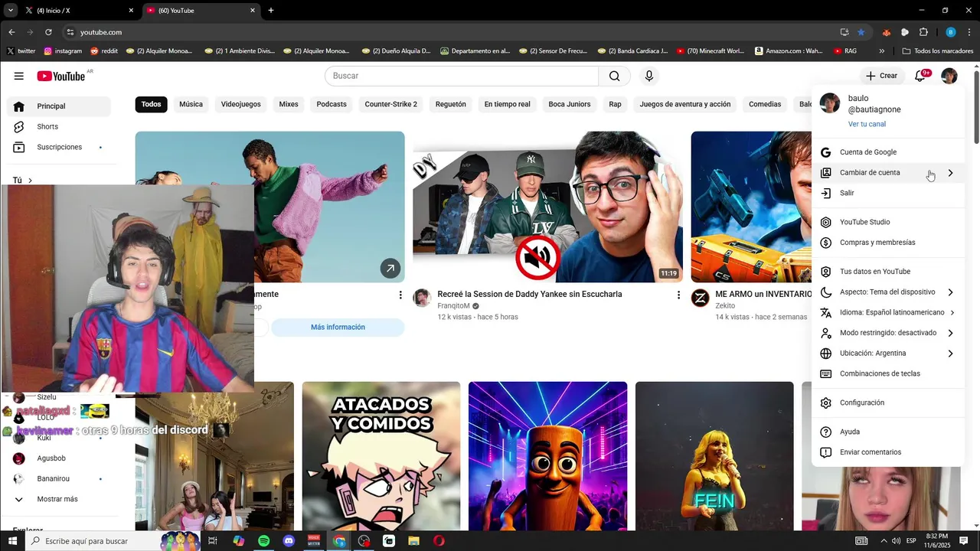Open Zekito channel avatar
The height and width of the screenshot is (551, 980).
700,298
